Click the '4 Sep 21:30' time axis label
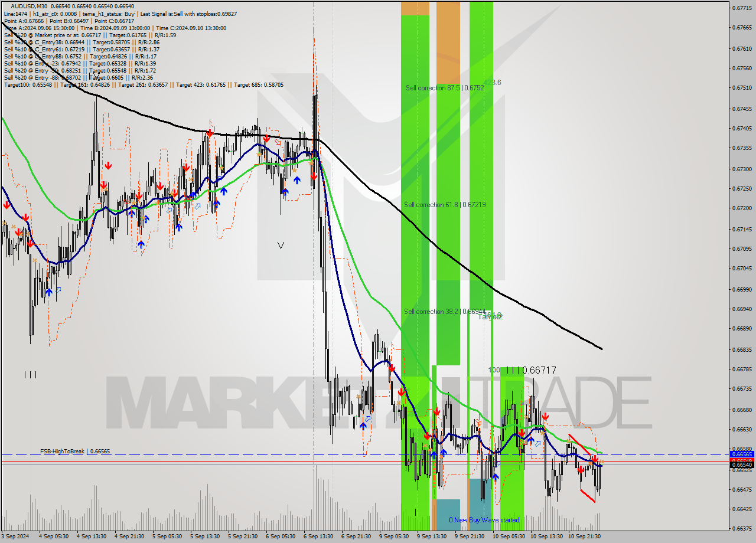This screenshot has width=756, height=543. 129,537
